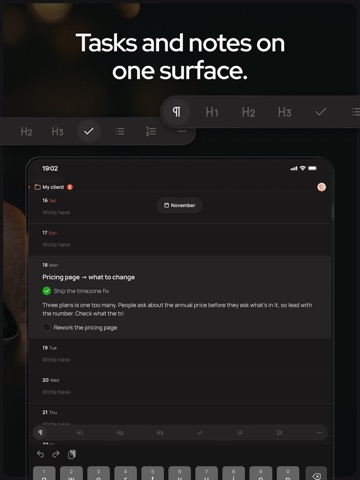The image size is (360, 480).
Task: Open the My client folder
Action: pos(49,187)
